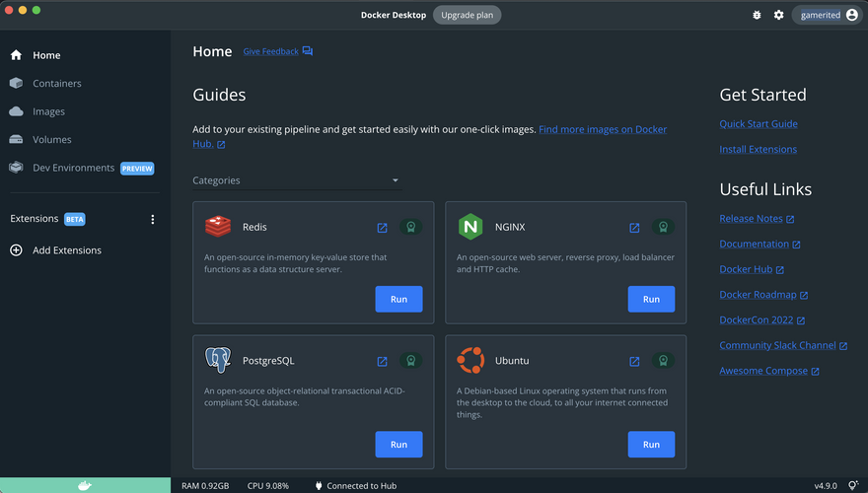The image size is (868, 493).
Task: Open Dev Environments in sidebar
Action: tap(73, 168)
